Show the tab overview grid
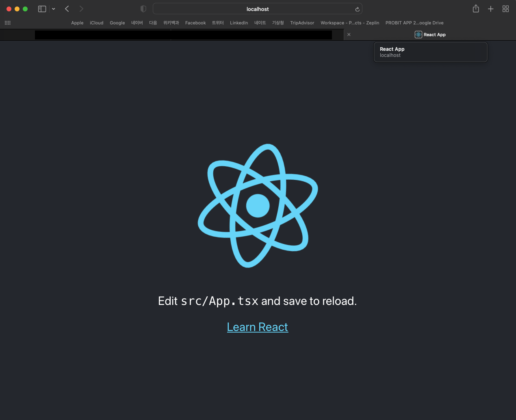 click(x=505, y=9)
